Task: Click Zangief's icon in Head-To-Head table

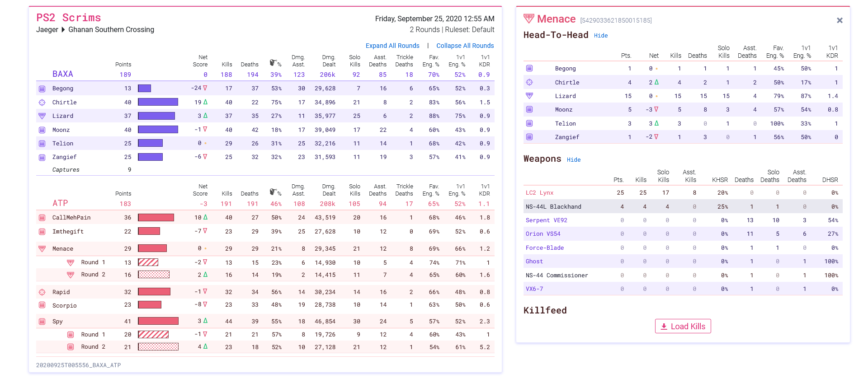Action: (x=529, y=137)
